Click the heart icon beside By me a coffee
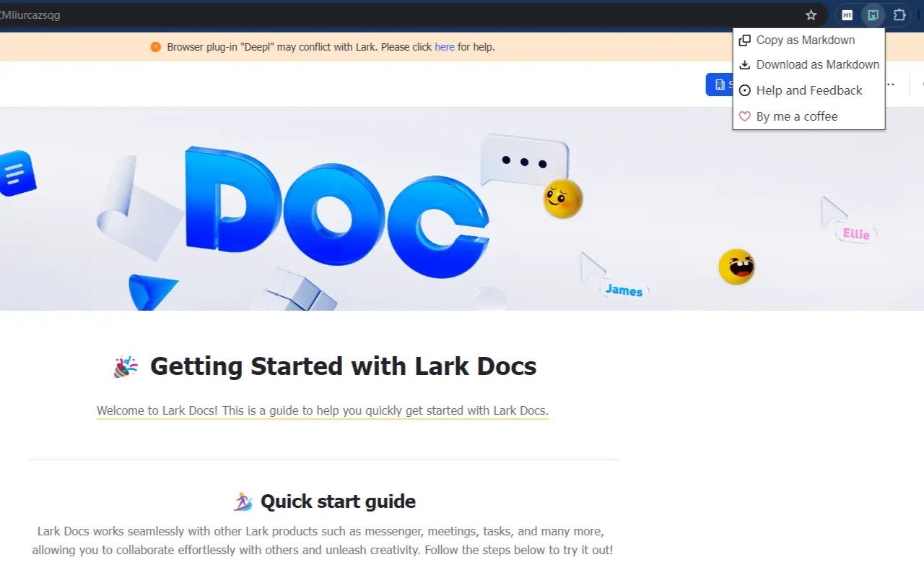The width and height of the screenshot is (924, 578). coord(744,116)
